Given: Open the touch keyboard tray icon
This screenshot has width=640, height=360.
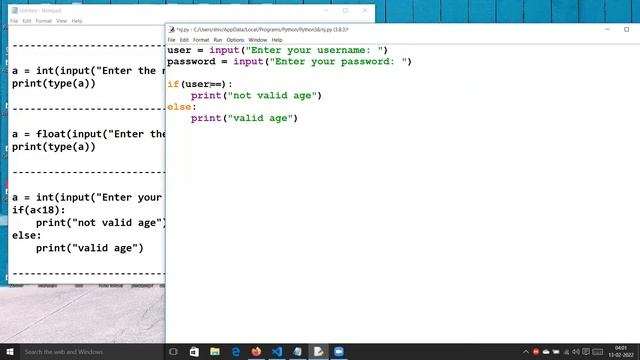Looking at the screenshot, I should click(x=598, y=352).
